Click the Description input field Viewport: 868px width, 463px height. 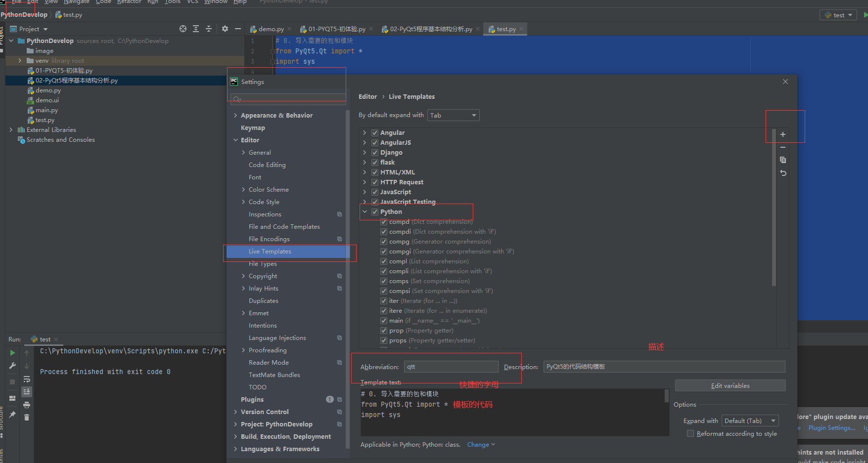(x=664, y=367)
